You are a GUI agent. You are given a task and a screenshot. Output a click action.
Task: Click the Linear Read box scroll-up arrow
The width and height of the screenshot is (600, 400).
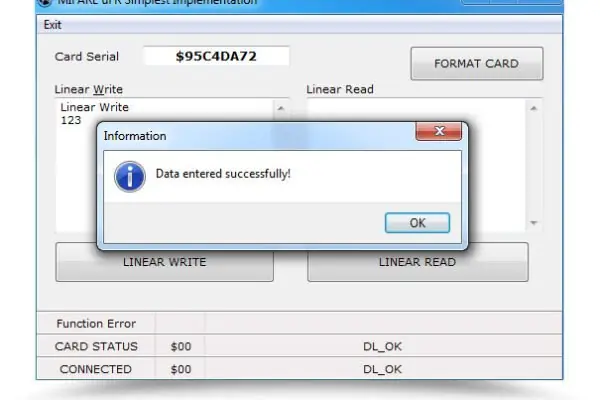(x=534, y=108)
